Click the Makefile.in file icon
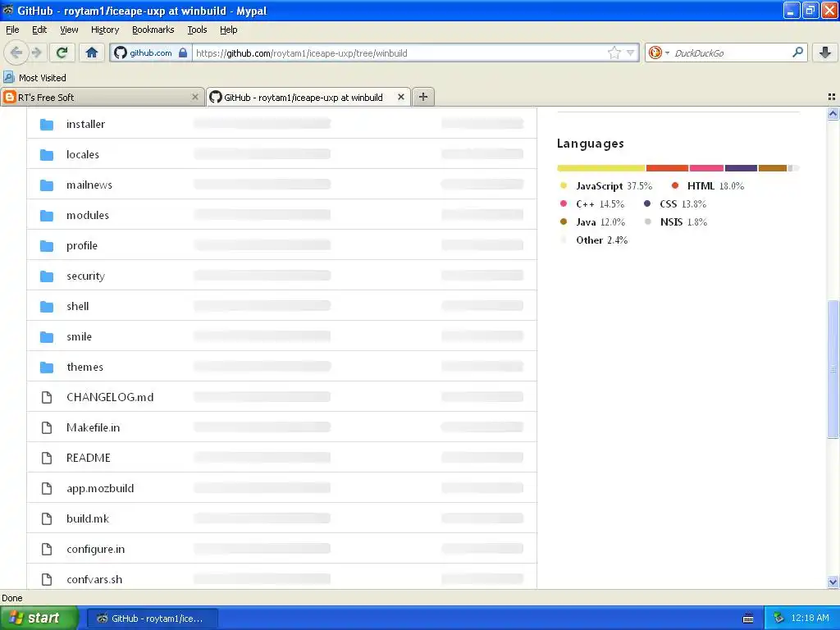 tap(47, 427)
